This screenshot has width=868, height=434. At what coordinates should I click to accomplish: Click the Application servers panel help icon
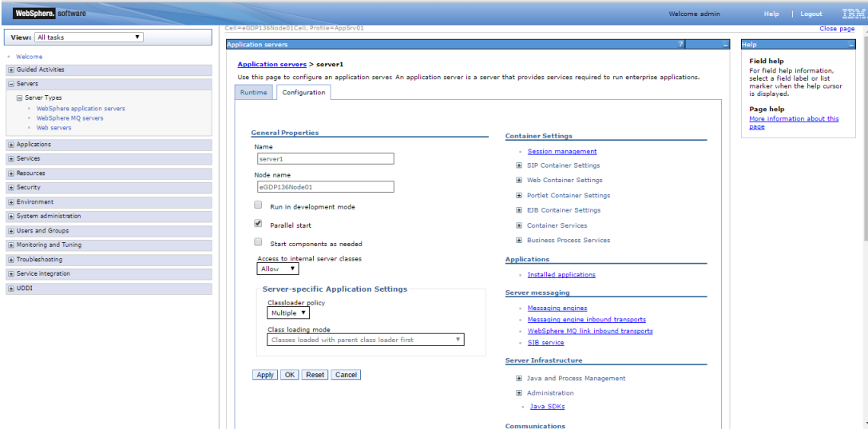(680, 44)
